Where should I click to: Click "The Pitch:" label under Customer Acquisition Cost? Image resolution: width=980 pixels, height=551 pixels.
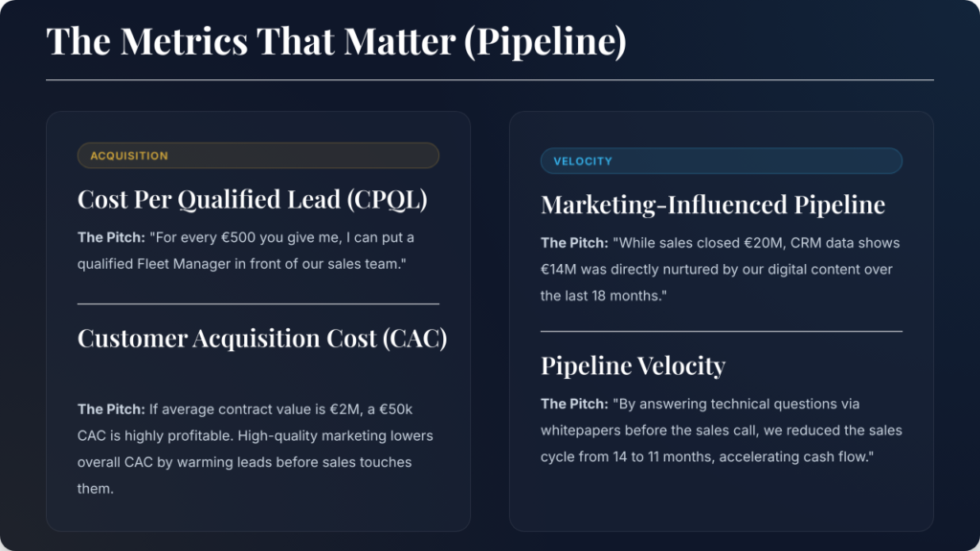[x=111, y=409]
